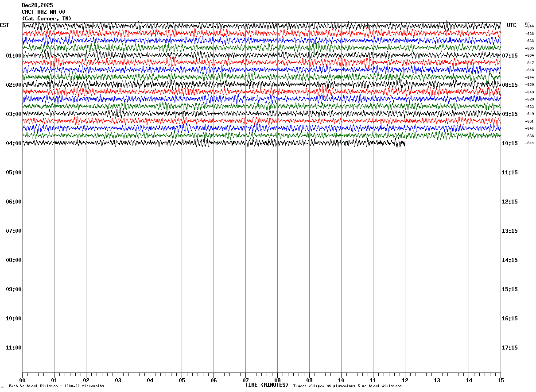
Task: Click the '11:15' UTC time label
Action: pos(510,173)
